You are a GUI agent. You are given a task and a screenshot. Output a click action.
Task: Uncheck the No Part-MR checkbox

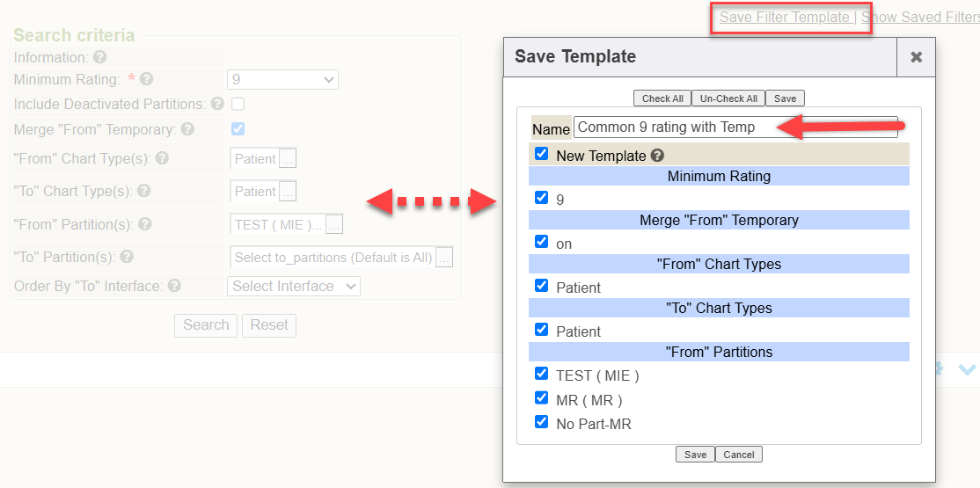point(541,422)
